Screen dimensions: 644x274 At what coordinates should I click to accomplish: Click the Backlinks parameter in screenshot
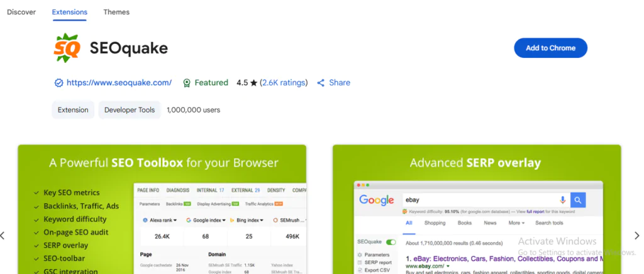(x=178, y=204)
